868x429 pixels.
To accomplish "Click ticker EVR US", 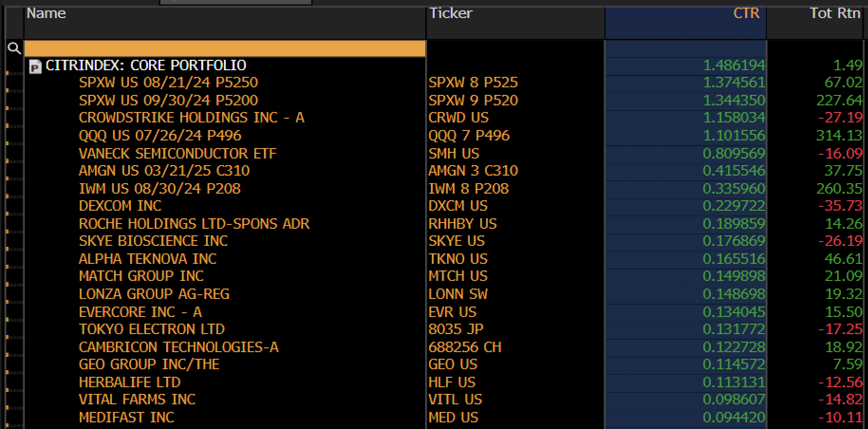I will tap(452, 312).
